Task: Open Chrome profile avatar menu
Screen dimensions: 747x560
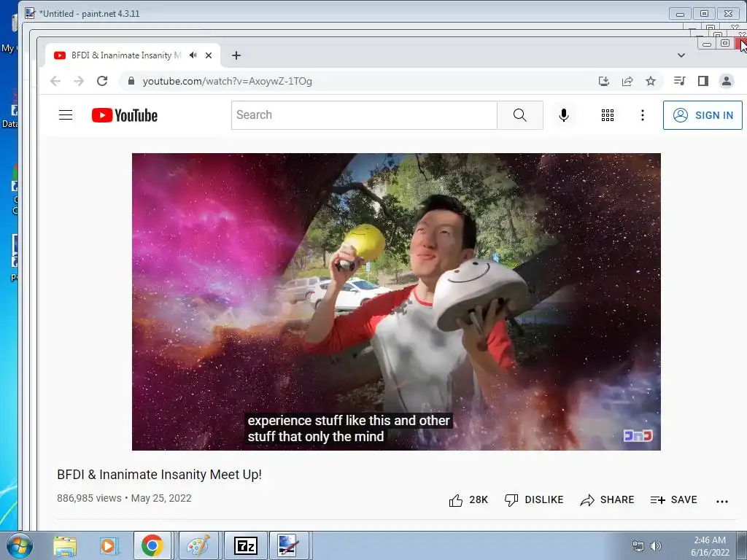Action: pyautogui.click(x=727, y=81)
